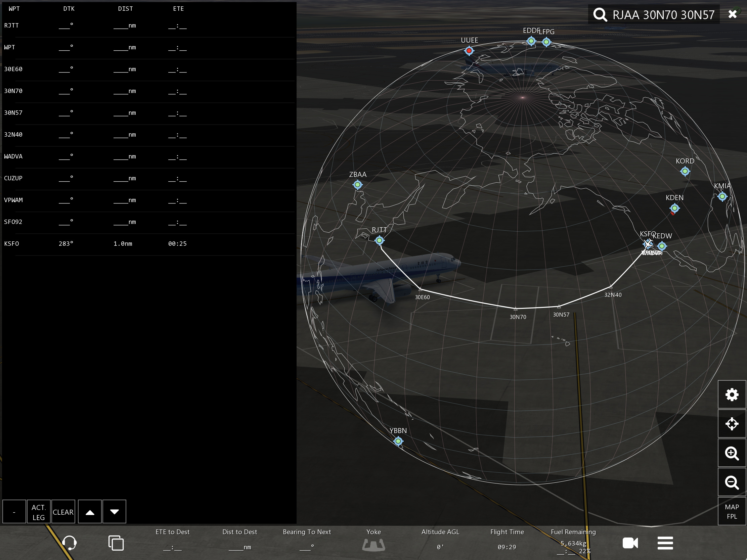This screenshot has height=560, width=747.
Task: Select the KSFO waypoint row
Action: pyautogui.click(x=148, y=244)
